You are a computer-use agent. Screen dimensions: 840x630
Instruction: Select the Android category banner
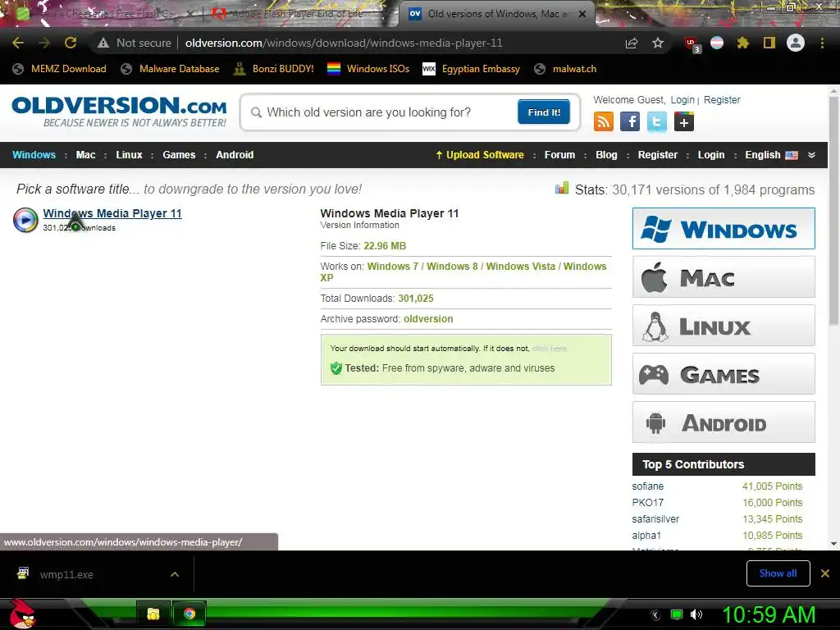point(724,422)
